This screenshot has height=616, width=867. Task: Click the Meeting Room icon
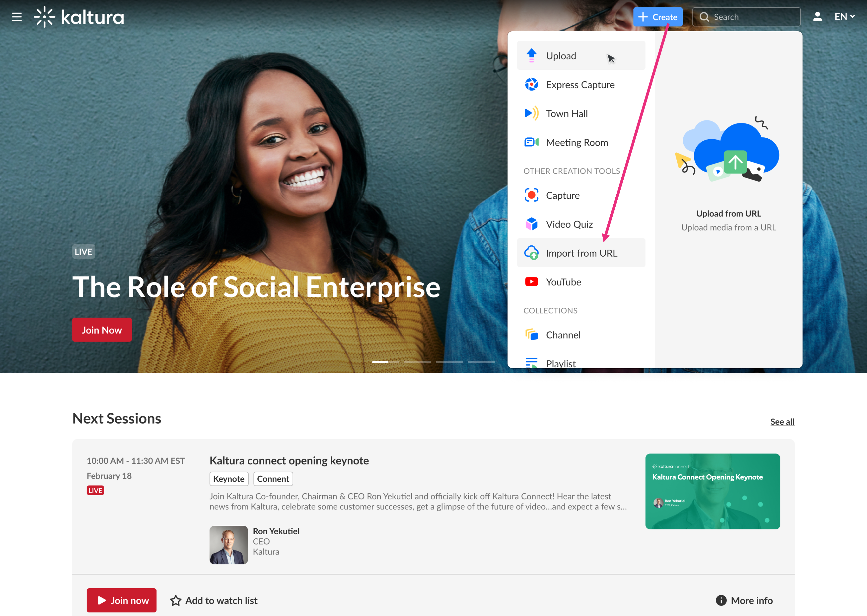531,142
